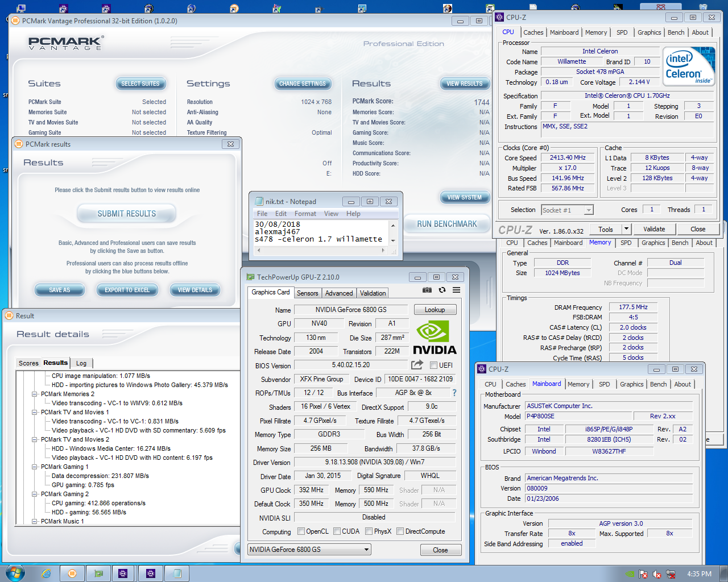Open the Windows Start orb
728x582 pixels.
click(x=15, y=573)
